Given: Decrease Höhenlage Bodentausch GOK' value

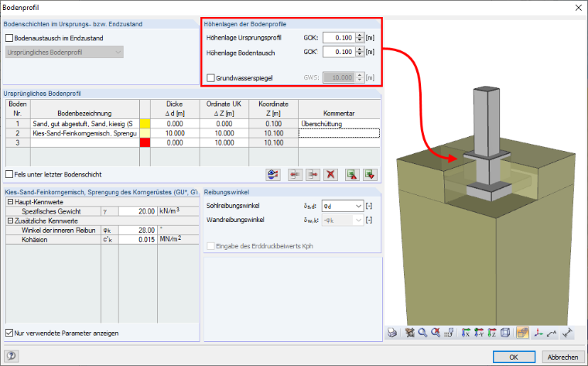Looking at the screenshot, I should tap(360, 54).
